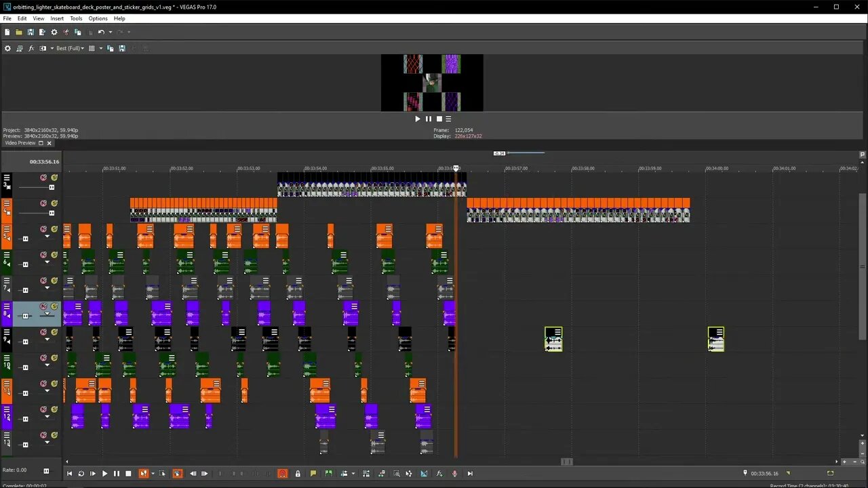This screenshot has width=868, height=488.
Task: Copy preview snapshot to clipboard
Action: 111,48
